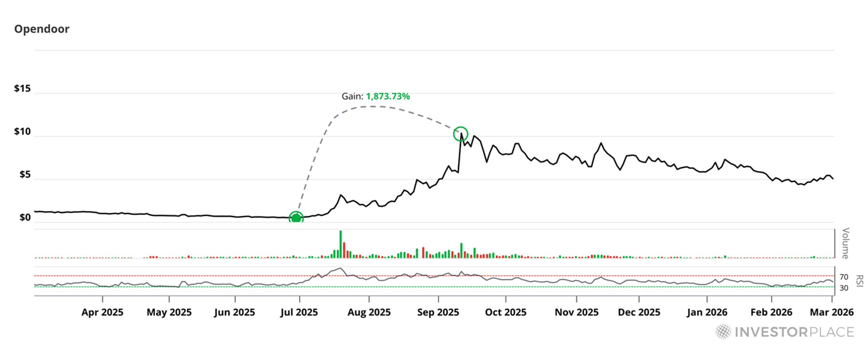Click the Jul 2025 date label
Viewport: 868px width, 347px height.
click(299, 312)
